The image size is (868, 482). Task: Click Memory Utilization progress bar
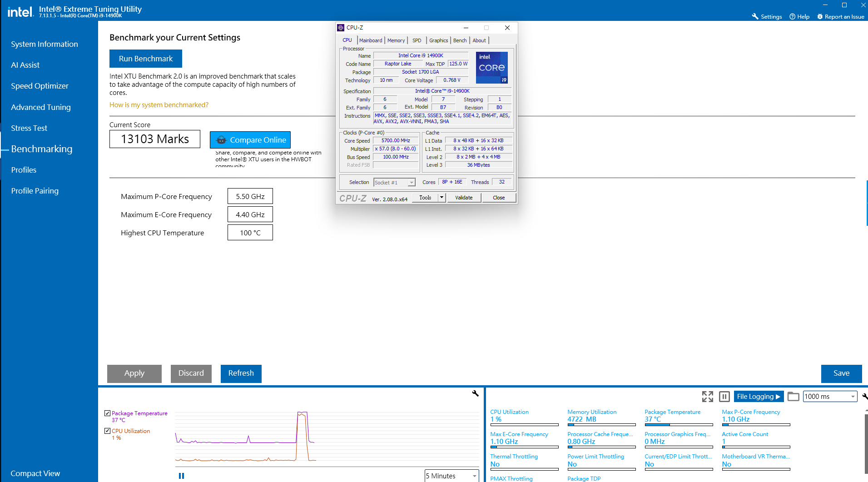coord(601,425)
